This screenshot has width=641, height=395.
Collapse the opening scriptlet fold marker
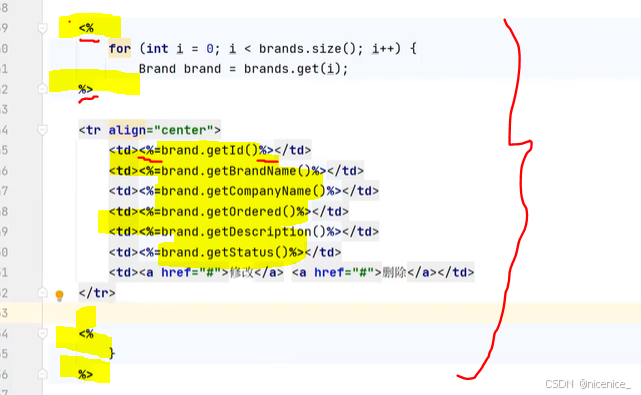click(x=43, y=28)
